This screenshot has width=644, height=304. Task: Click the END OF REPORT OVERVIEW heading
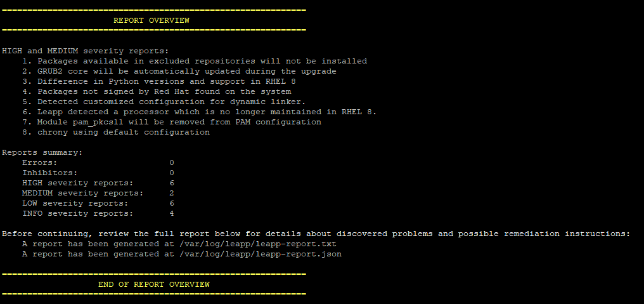tap(154, 284)
